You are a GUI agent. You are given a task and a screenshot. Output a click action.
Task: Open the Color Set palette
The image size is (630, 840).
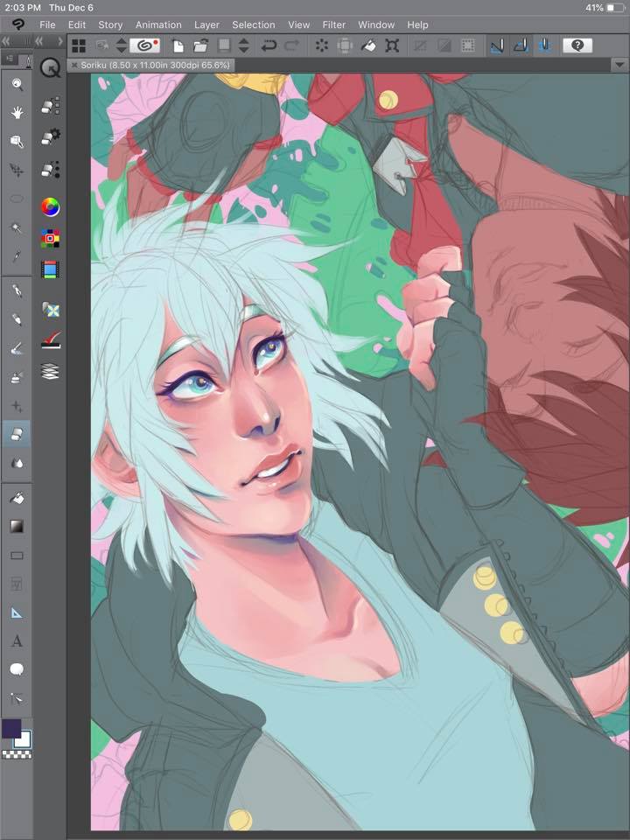click(x=51, y=238)
